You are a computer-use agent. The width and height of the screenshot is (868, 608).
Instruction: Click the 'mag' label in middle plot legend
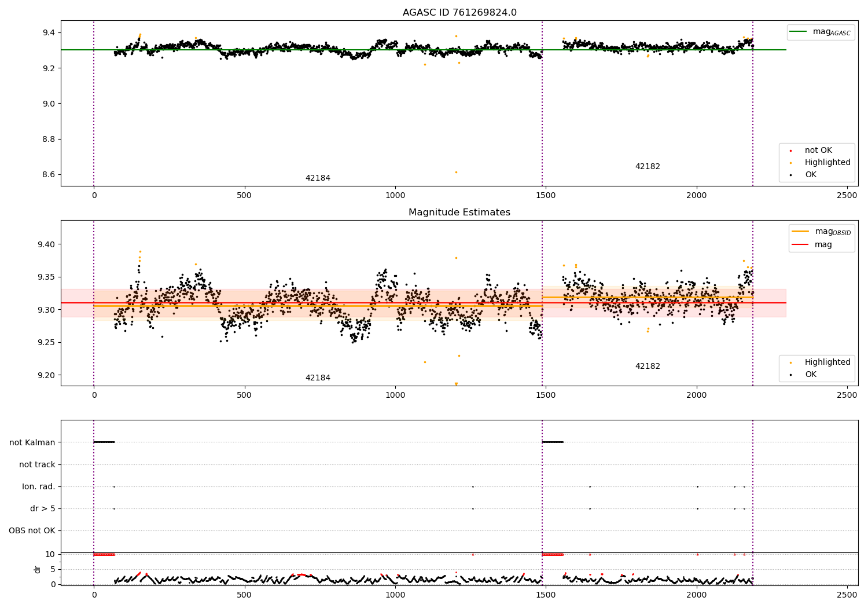pos(823,245)
